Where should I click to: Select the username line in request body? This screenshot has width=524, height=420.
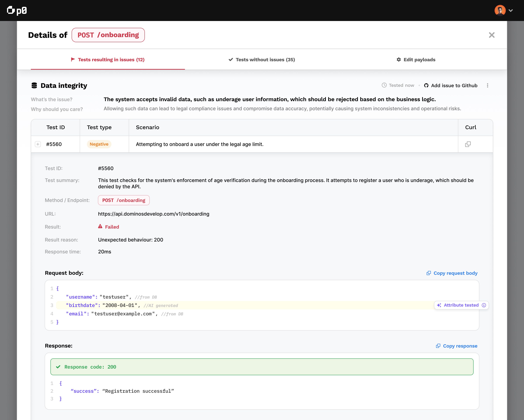click(x=112, y=297)
